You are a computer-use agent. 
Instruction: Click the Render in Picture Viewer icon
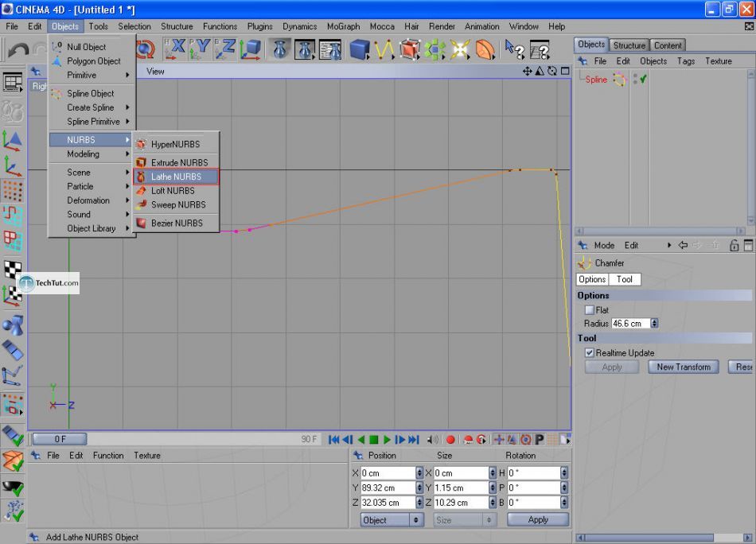pyautogui.click(x=305, y=49)
